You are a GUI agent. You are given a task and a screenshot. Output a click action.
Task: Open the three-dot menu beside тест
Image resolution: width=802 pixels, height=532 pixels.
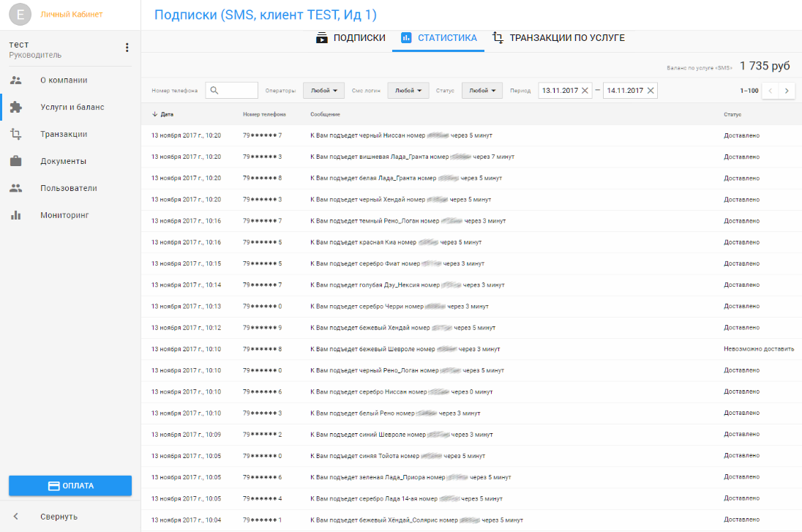click(x=127, y=48)
